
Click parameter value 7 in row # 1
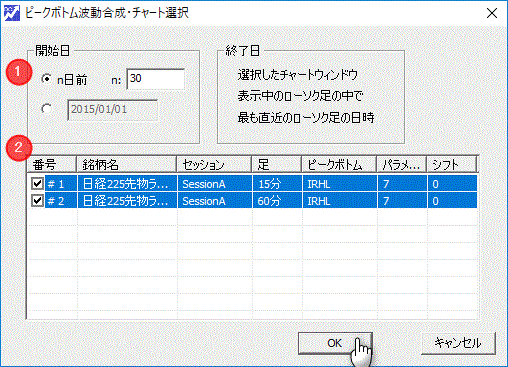pos(402,184)
